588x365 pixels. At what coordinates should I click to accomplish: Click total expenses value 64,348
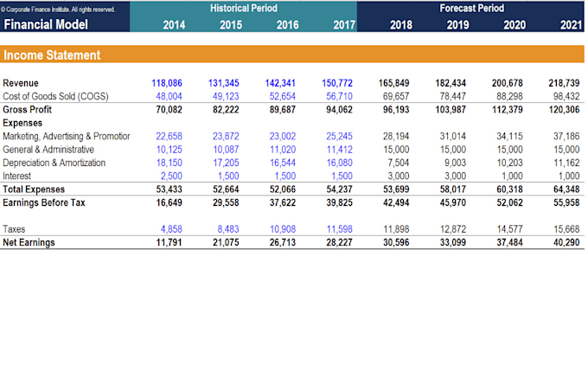point(566,189)
